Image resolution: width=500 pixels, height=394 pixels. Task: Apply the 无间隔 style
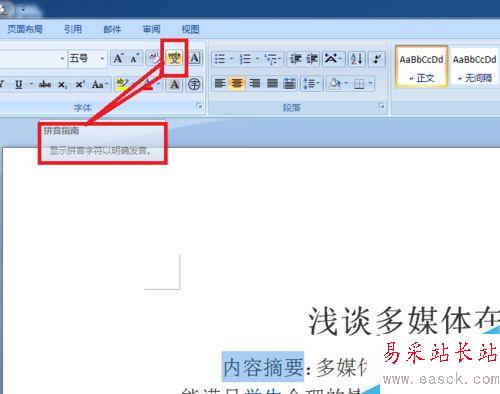coord(475,67)
